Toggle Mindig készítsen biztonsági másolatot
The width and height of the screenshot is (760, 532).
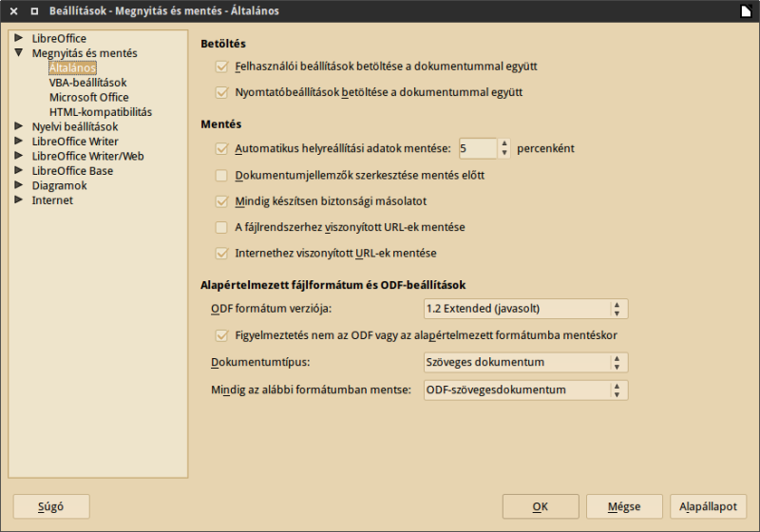[221, 201]
